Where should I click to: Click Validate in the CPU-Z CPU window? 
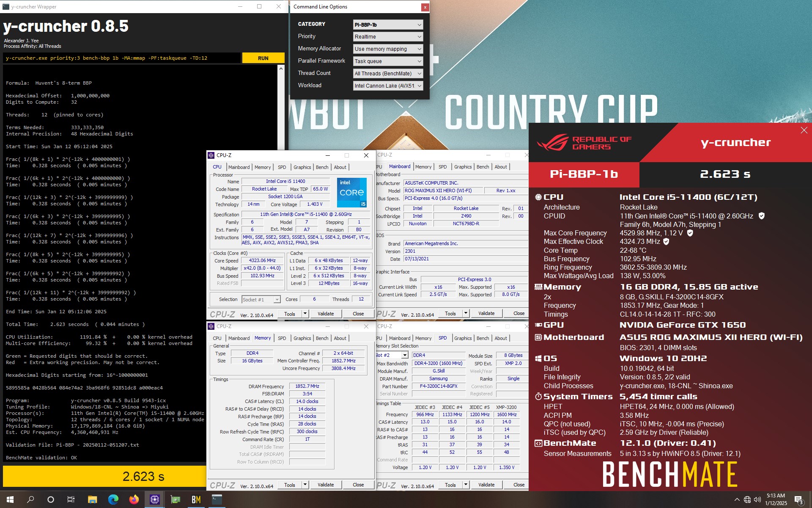(x=326, y=314)
